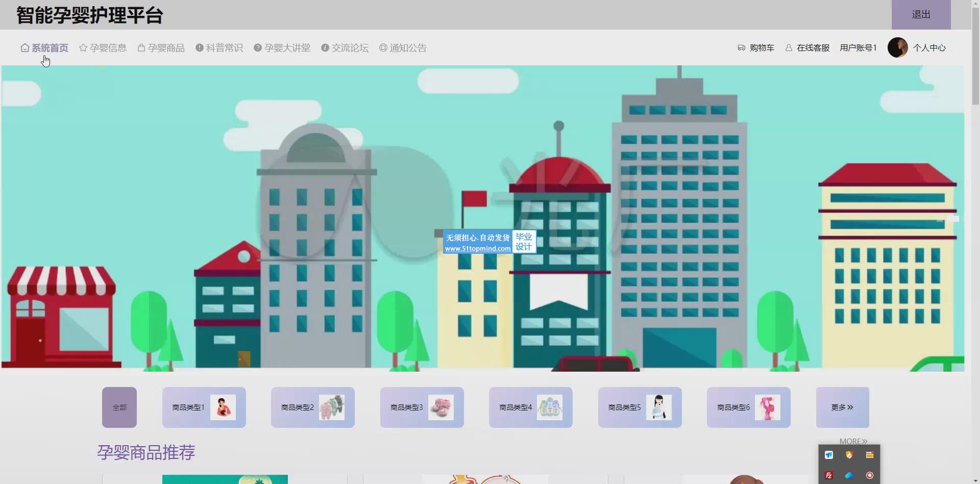
Task: Click the MORE link for products
Action: pyautogui.click(x=853, y=441)
